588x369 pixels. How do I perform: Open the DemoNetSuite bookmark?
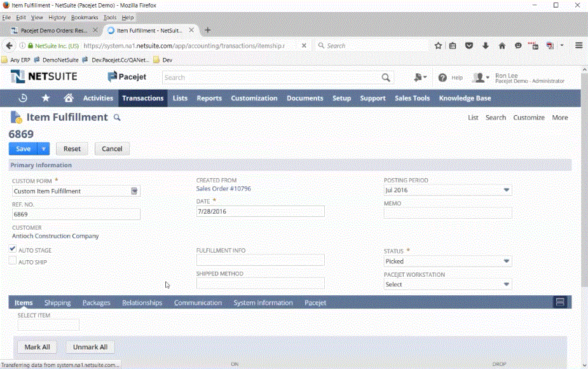[x=56, y=60]
